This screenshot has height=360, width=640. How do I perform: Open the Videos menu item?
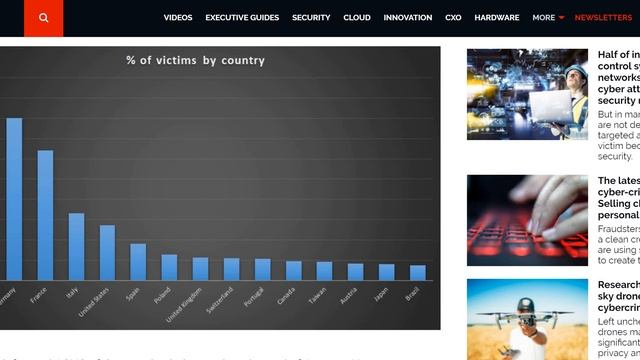point(178,18)
